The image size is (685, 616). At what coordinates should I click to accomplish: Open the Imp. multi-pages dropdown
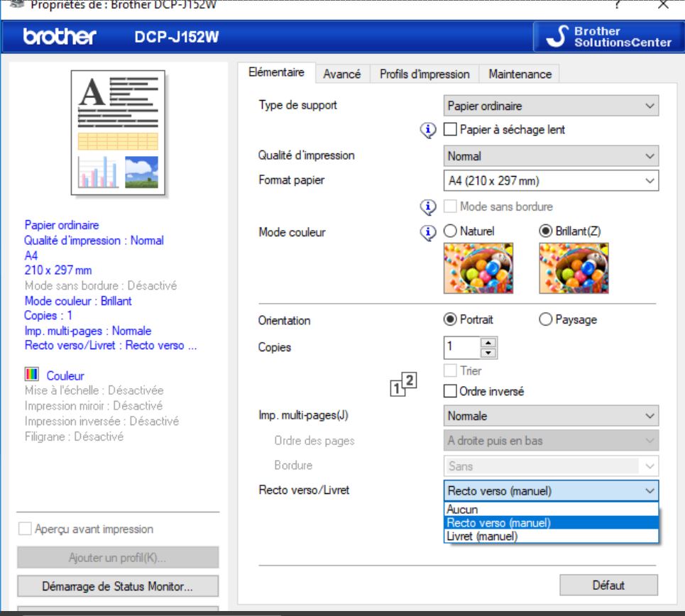pyautogui.click(x=551, y=416)
